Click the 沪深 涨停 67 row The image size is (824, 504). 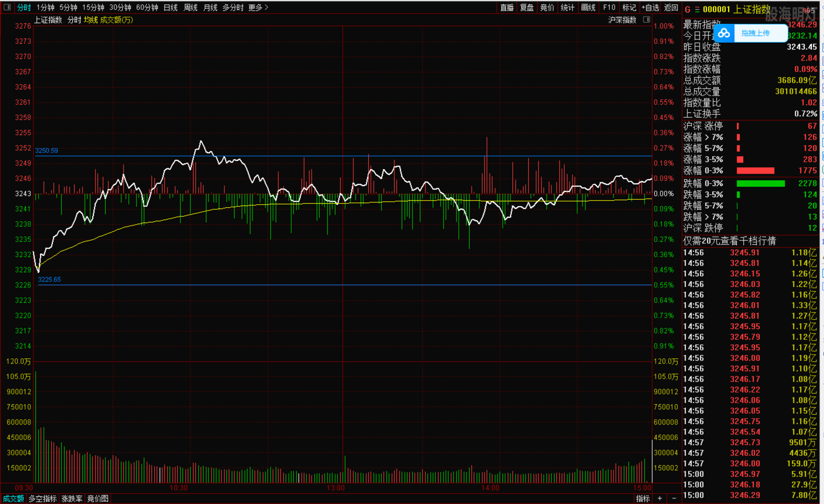(x=750, y=126)
